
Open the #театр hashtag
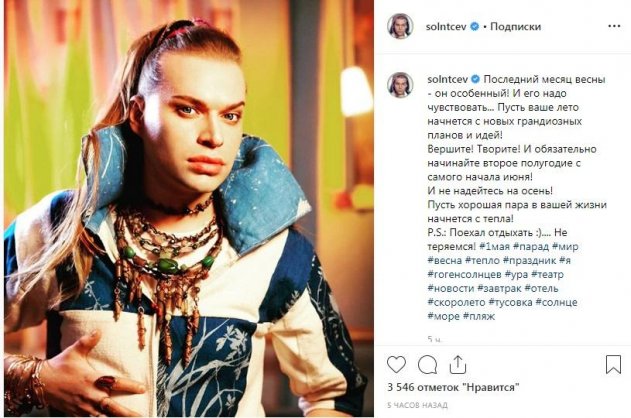tap(547, 274)
